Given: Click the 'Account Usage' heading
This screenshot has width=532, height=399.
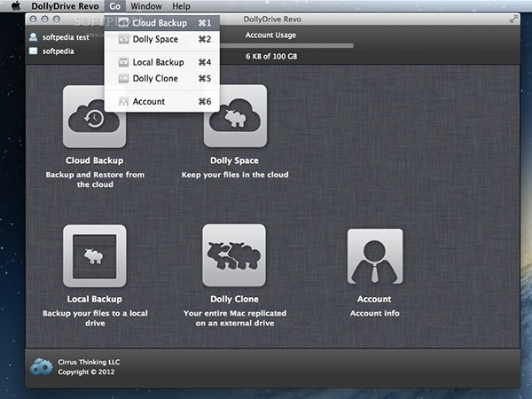Looking at the screenshot, I should pos(270,35).
